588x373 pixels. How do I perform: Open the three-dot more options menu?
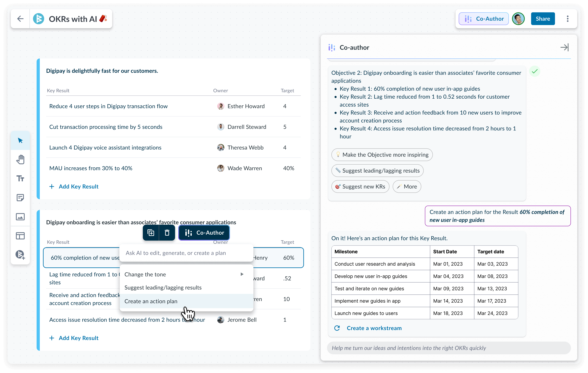568,19
